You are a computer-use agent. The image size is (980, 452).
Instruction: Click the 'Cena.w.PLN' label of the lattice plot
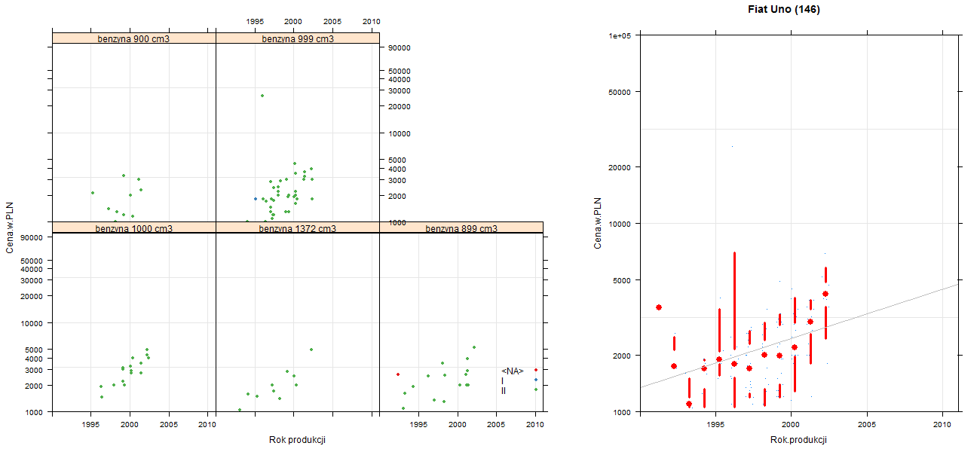pyautogui.click(x=11, y=226)
